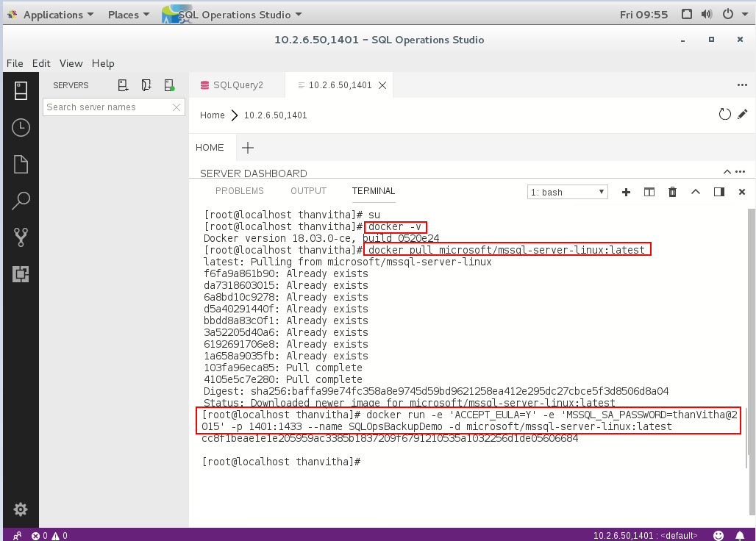756x541 pixels.
Task: Click the '103fa96eca85: Pull complete' line
Action: coord(282,368)
